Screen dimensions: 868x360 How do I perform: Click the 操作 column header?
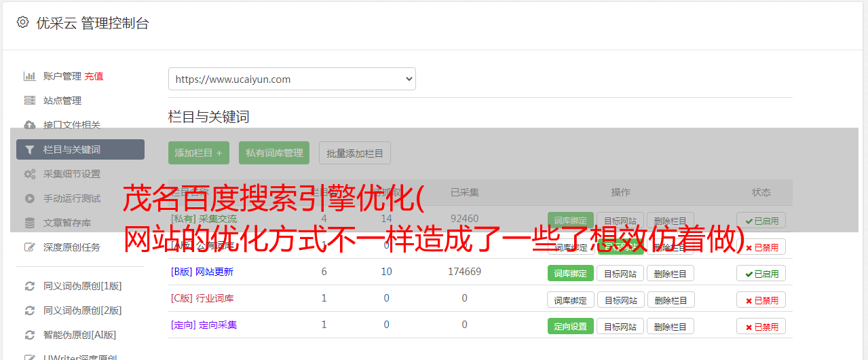(620, 192)
